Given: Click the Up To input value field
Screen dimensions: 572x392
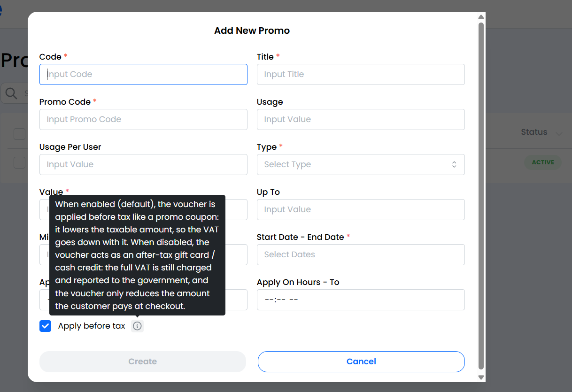Looking at the screenshot, I should [x=361, y=209].
